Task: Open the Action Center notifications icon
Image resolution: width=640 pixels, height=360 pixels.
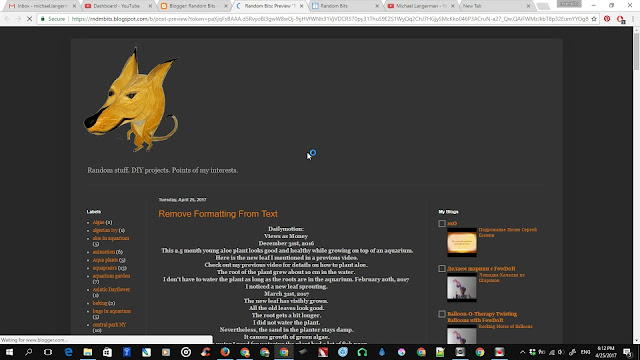Action: tap(627, 352)
